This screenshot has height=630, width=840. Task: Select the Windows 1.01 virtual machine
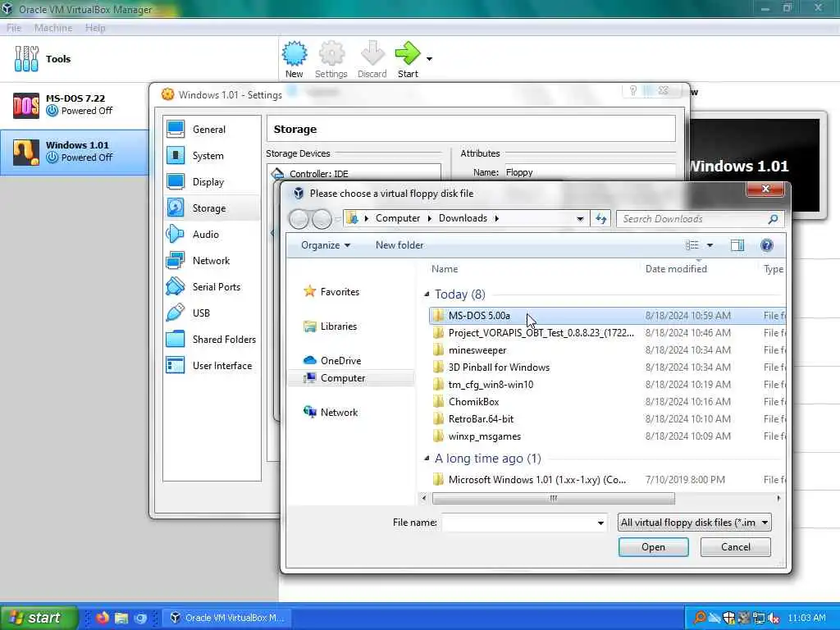(x=75, y=152)
